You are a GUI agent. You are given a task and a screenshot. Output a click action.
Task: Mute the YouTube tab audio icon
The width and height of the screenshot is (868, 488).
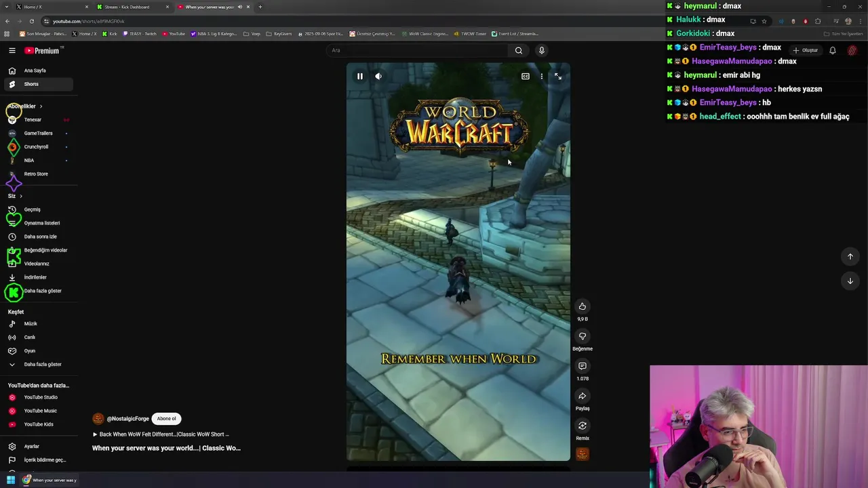tap(239, 7)
